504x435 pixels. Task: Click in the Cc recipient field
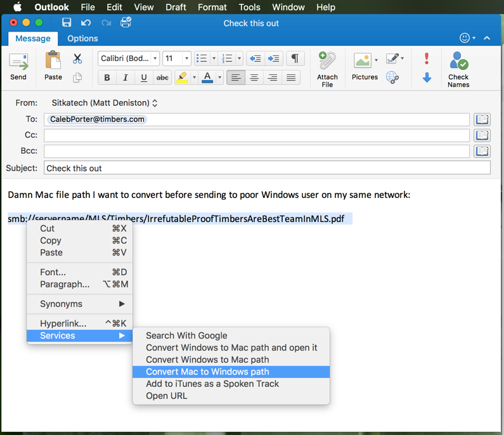click(x=257, y=135)
